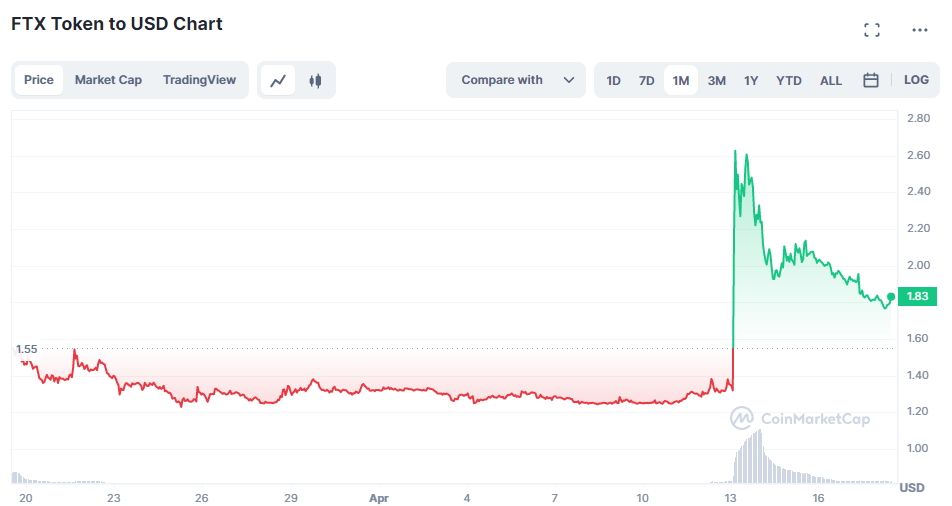The image size is (952, 506).
Task: Click the Apr date label on x-axis
Action: (x=379, y=498)
